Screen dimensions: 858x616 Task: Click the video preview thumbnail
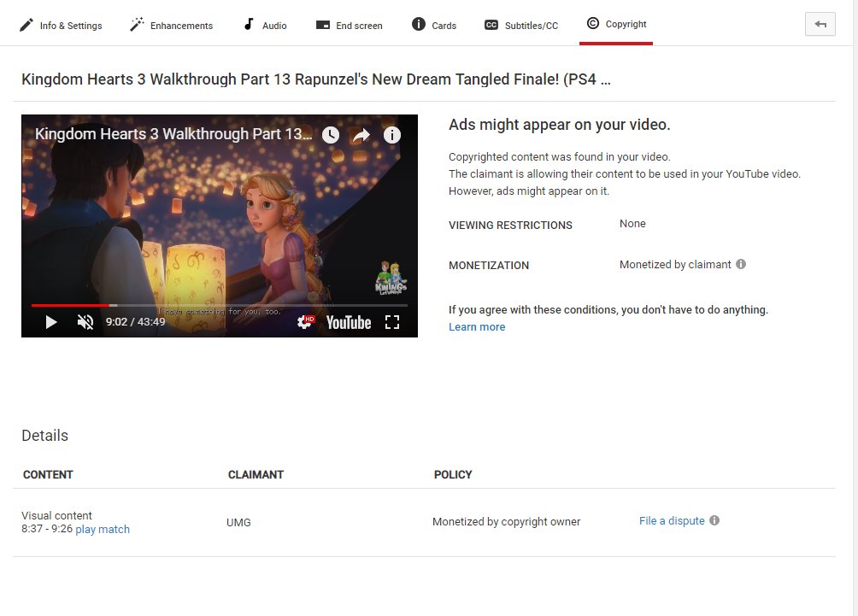click(220, 226)
